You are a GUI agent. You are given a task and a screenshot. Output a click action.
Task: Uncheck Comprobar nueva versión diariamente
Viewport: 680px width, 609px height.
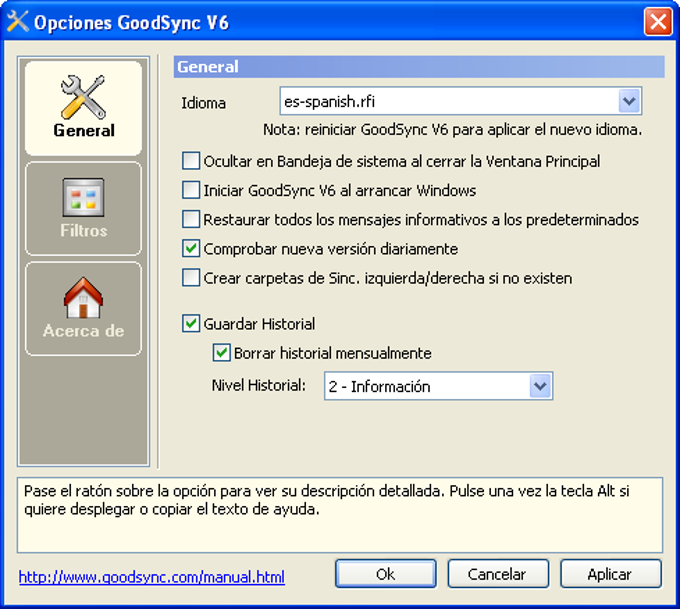[191, 249]
